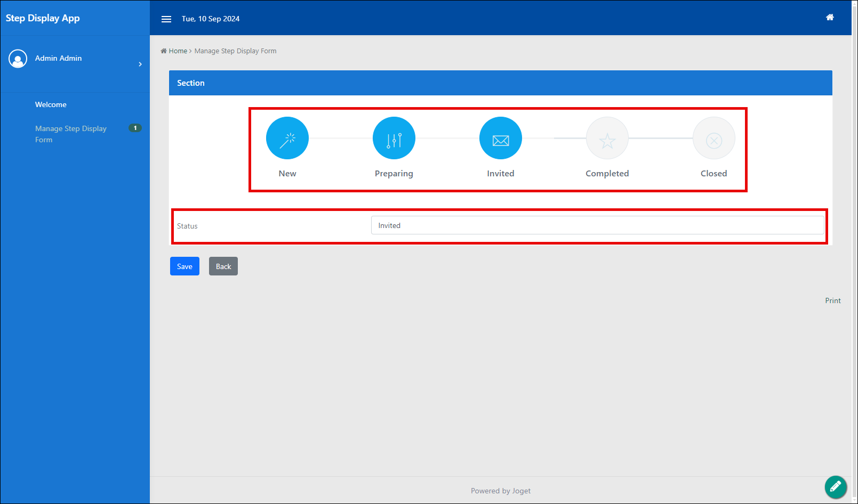Click the Preparing step sliders icon
Screen dimensions: 858x504
(394, 138)
